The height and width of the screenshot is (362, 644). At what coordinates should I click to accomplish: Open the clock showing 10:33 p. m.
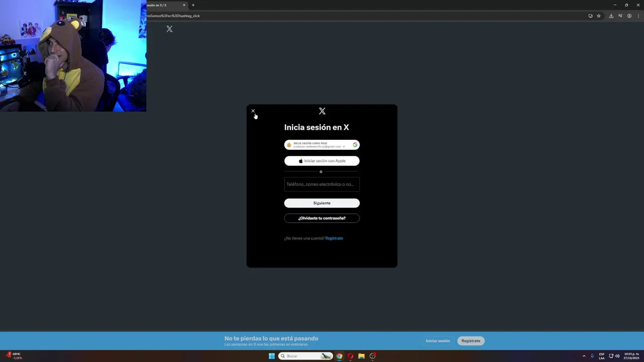click(x=631, y=356)
